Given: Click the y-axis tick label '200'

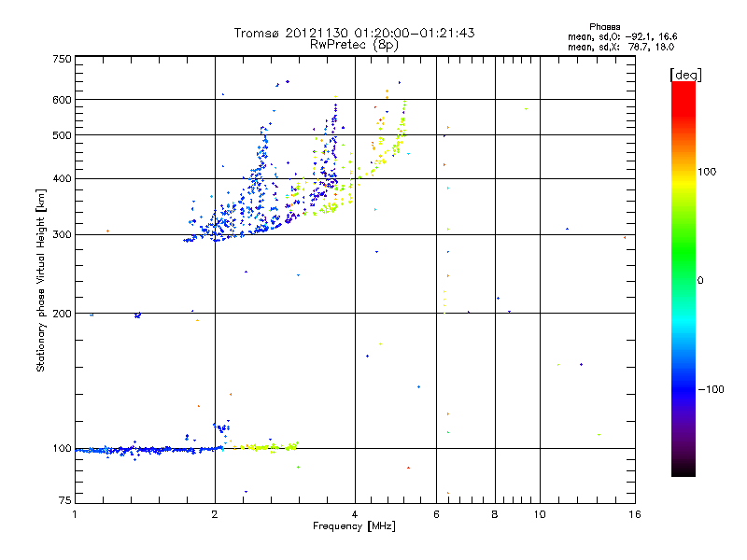Looking at the screenshot, I should (62, 314).
